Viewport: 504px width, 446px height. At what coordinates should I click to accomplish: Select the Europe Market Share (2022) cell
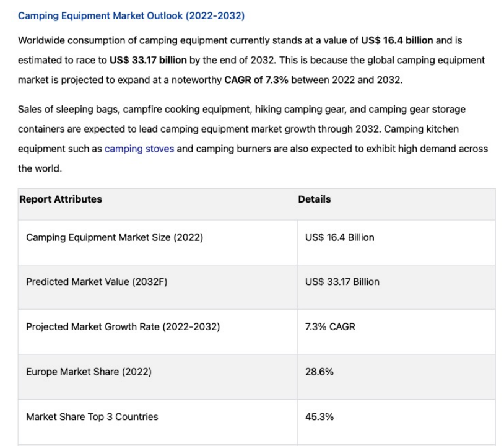point(89,372)
